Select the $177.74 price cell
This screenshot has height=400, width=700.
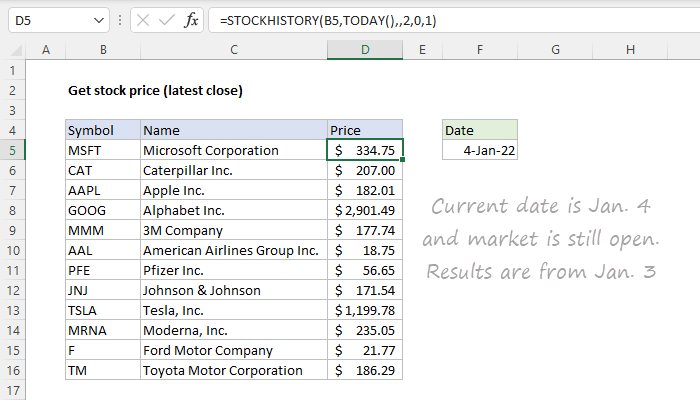coord(365,230)
